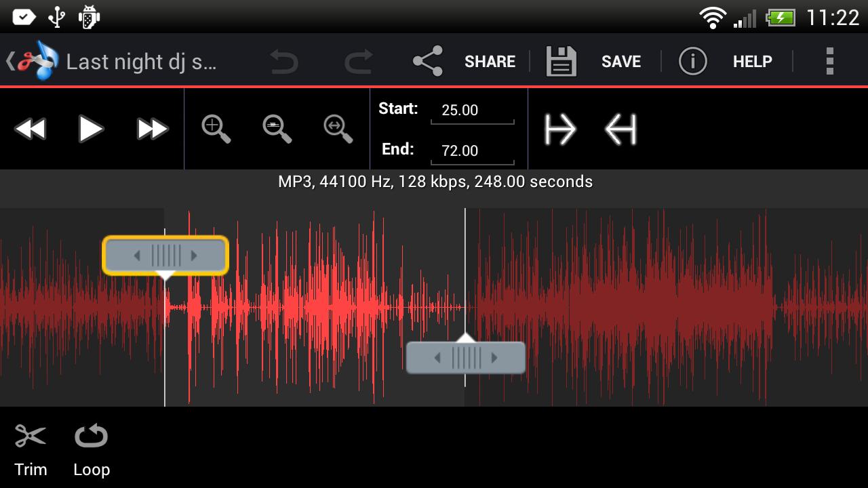
Task: Set end marker with left arrow icon
Action: click(621, 129)
